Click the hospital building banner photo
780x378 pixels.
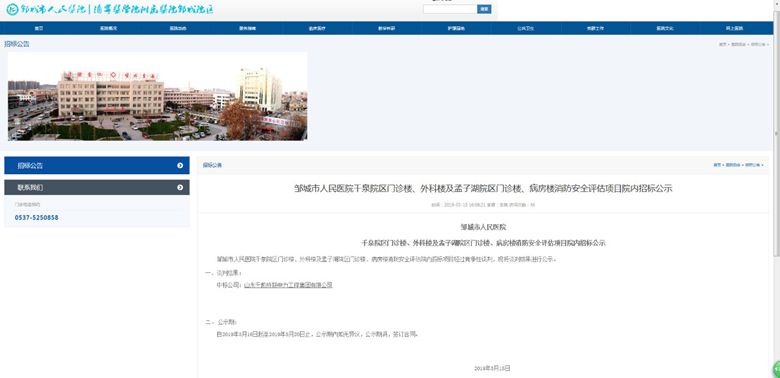(x=157, y=96)
